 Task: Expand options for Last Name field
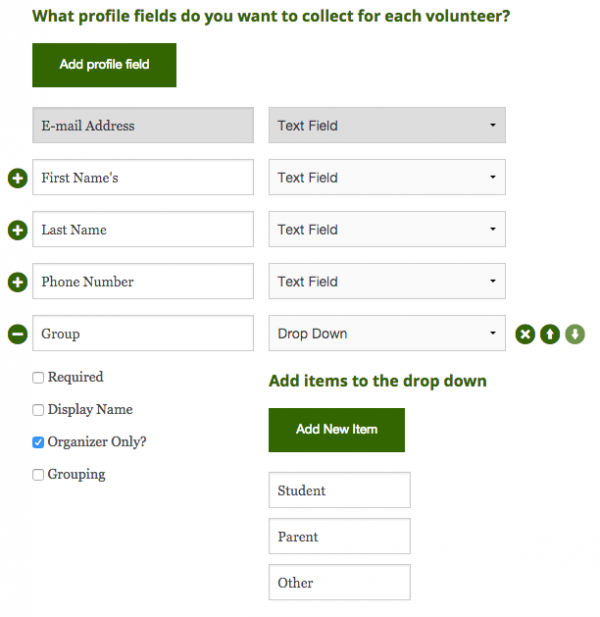[18, 230]
